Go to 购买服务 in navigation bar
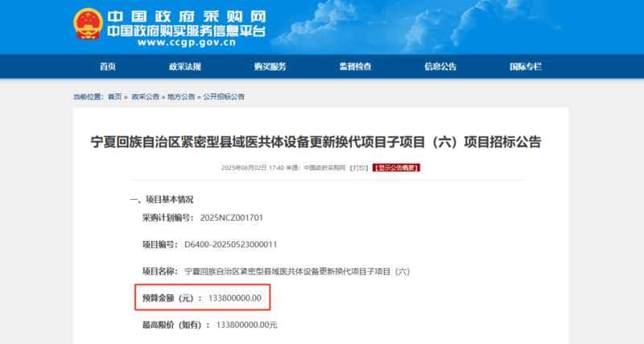644x344 pixels. tap(270, 66)
